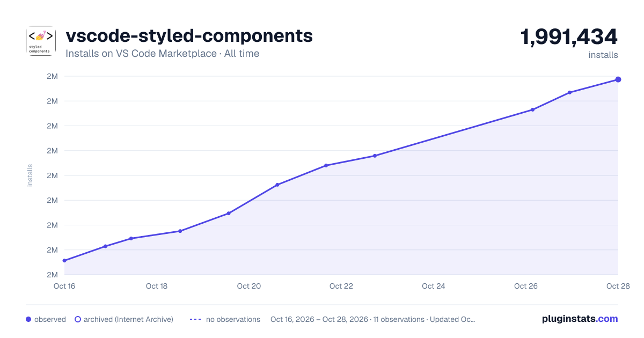Viewport: 644px width, 338px height.
Task: Click the 'Oct 20' x-axis label
Action: point(249,286)
